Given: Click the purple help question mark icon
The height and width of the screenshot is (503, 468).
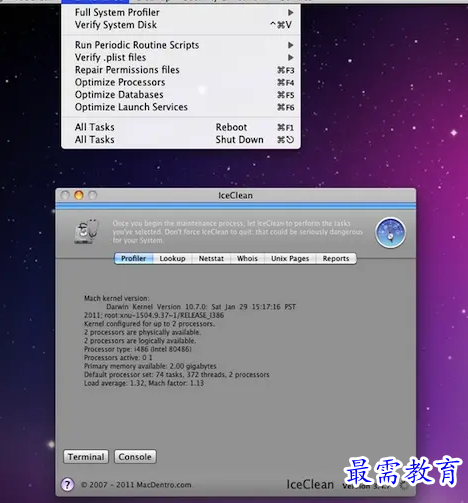Looking at the screenshot, I should tap(68, 484).
